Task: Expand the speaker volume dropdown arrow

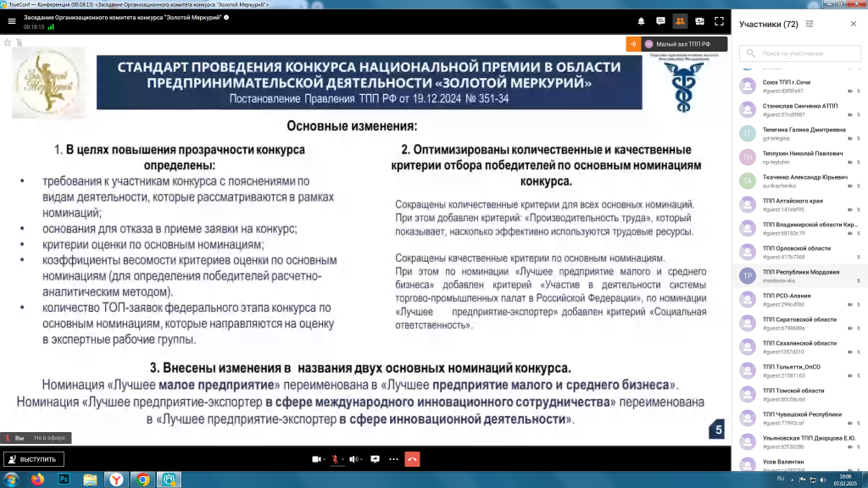Action: (x=363, y=459)
